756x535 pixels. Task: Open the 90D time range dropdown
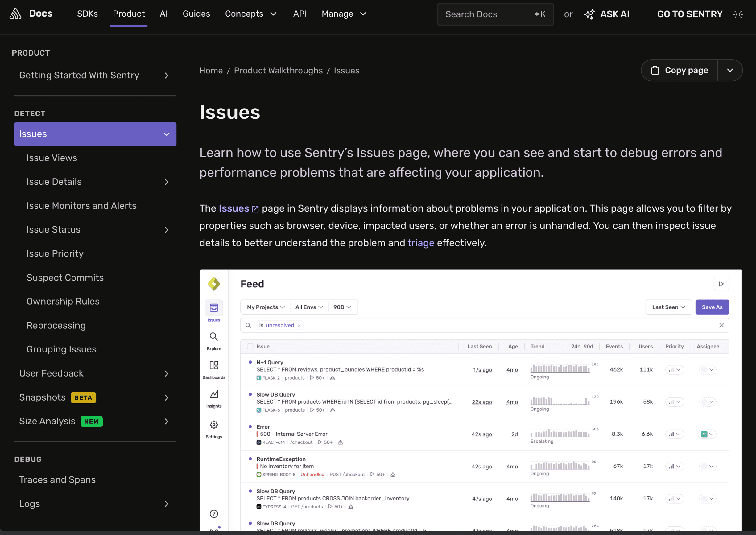click(342, 307)
